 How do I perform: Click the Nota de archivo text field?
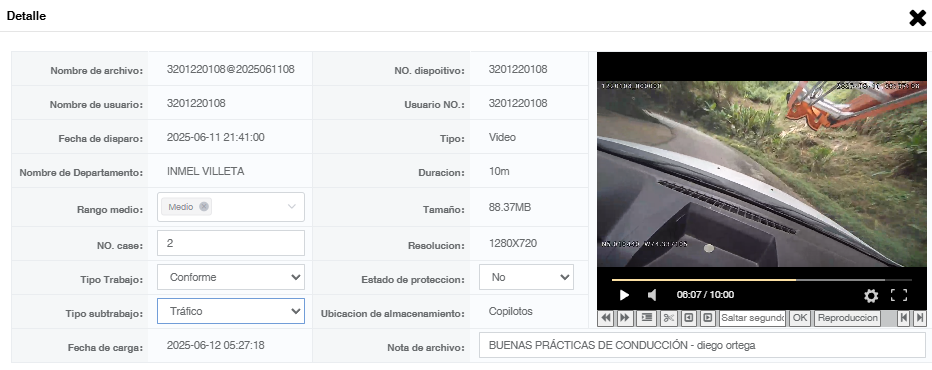coord(702,345)
